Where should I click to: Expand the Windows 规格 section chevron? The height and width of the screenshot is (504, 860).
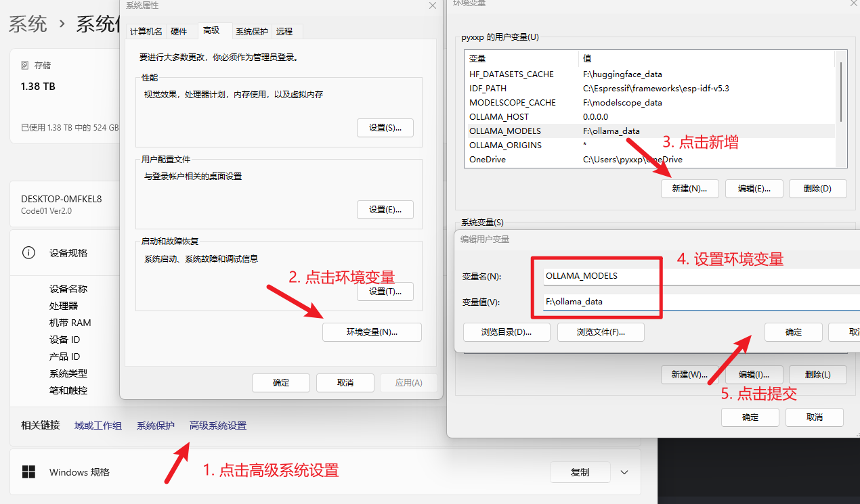[x=624, y=472]
